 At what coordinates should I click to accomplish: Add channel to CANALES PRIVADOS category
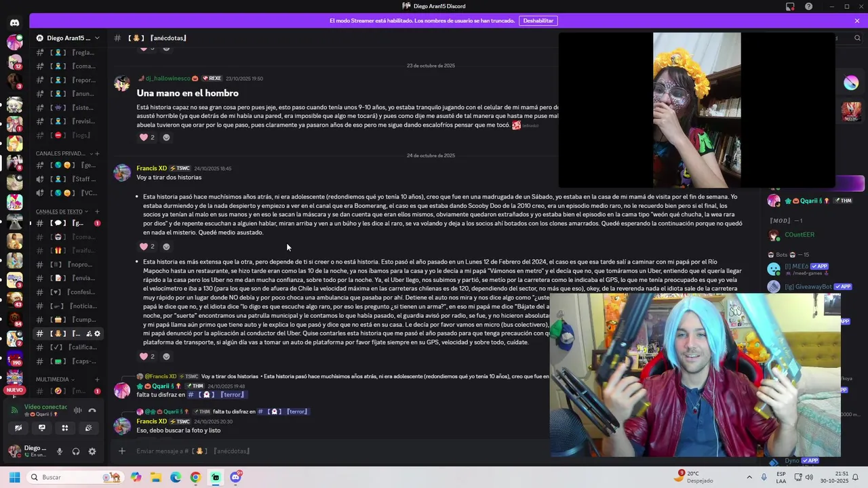[97, 154]
